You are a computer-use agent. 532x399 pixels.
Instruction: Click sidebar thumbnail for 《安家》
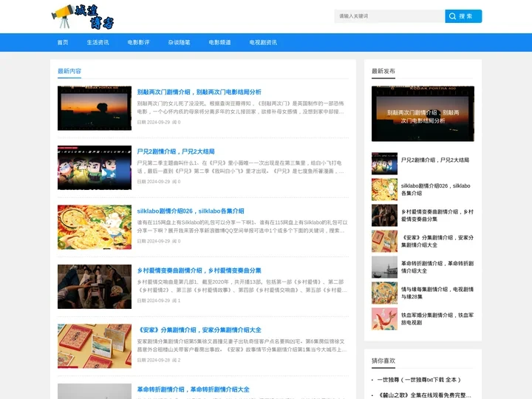(384, 241)
